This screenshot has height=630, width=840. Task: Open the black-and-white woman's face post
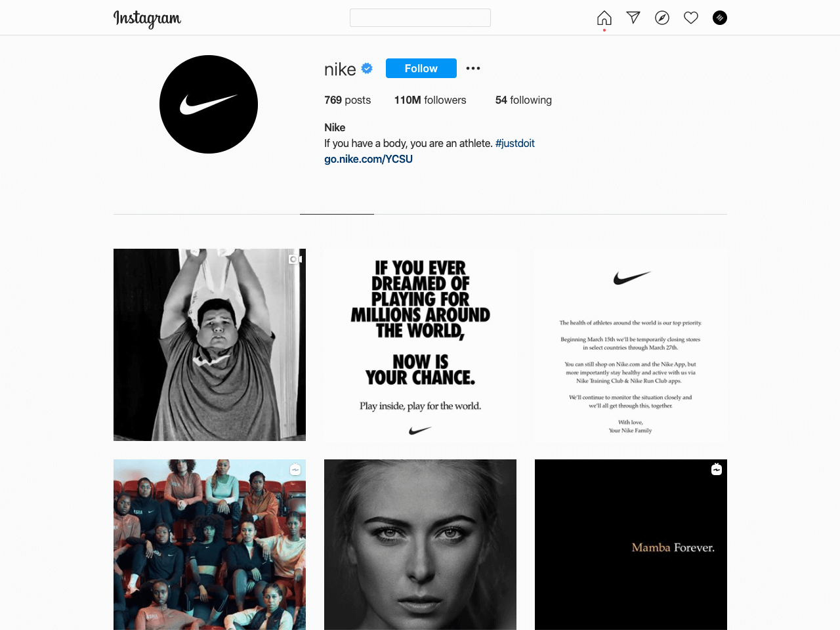pos(420,545)
